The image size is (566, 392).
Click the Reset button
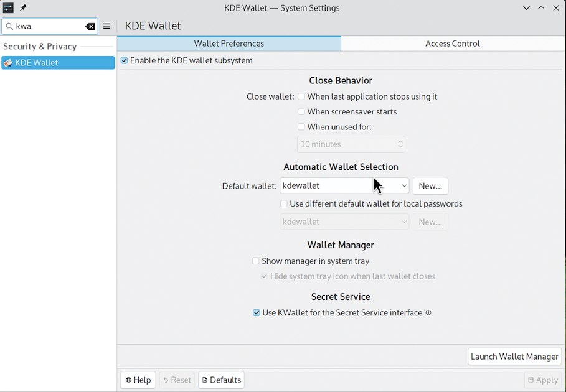pyautogui.click(x=177, y=380)
